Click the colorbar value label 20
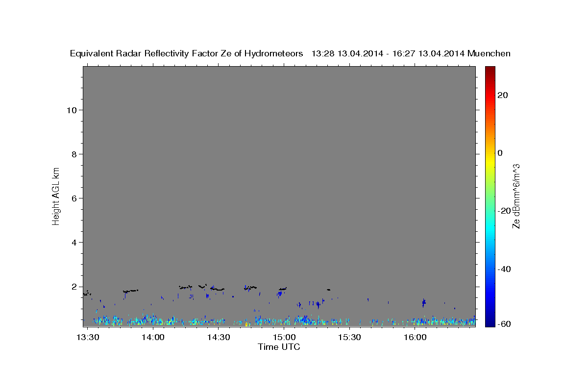 point(503,95)
